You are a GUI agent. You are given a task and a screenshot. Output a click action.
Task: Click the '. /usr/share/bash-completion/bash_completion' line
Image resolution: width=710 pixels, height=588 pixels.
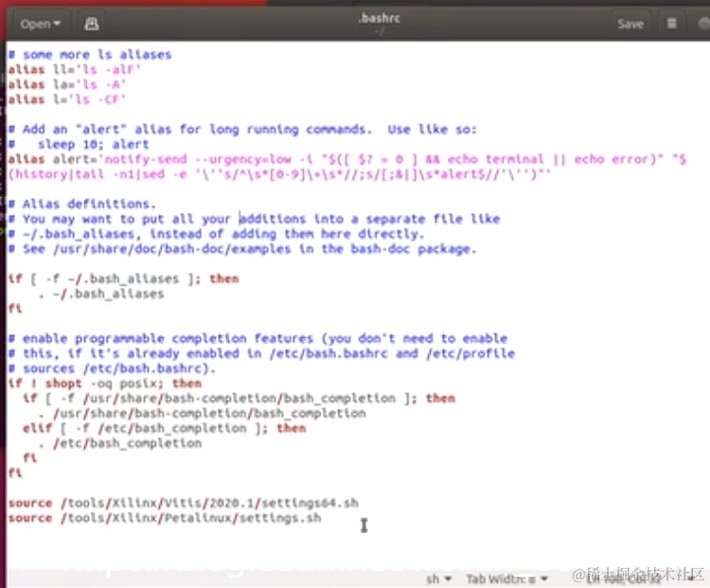point(202,413)
